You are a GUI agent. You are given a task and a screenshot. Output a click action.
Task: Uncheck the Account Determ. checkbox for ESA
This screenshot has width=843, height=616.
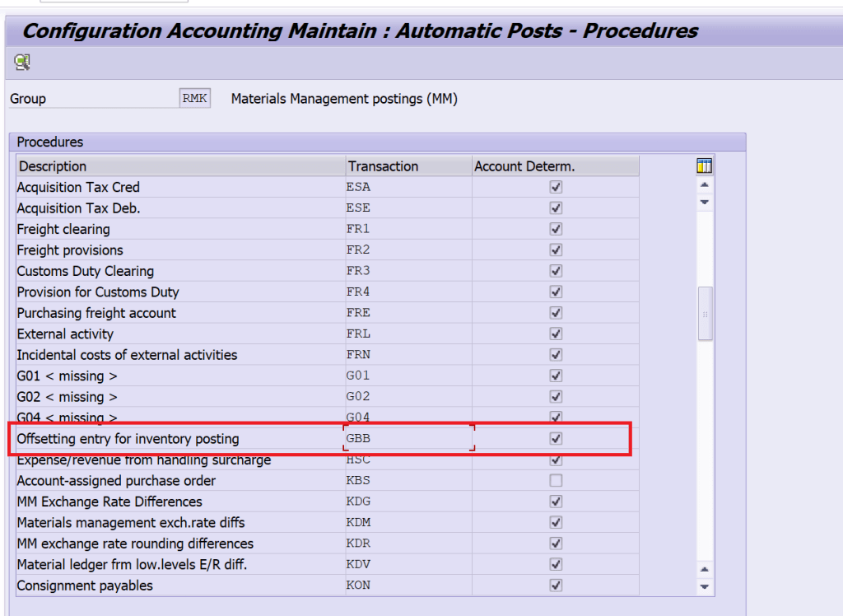(556, 187)
